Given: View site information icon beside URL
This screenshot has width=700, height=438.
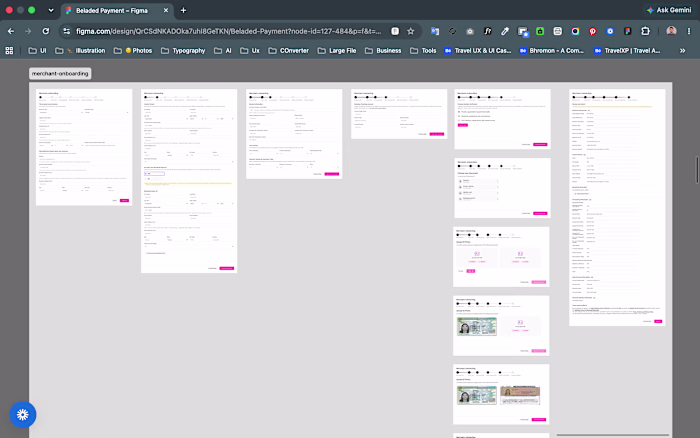Looking at the screenshot, I should pyautogui.click(x=67, y=31).
